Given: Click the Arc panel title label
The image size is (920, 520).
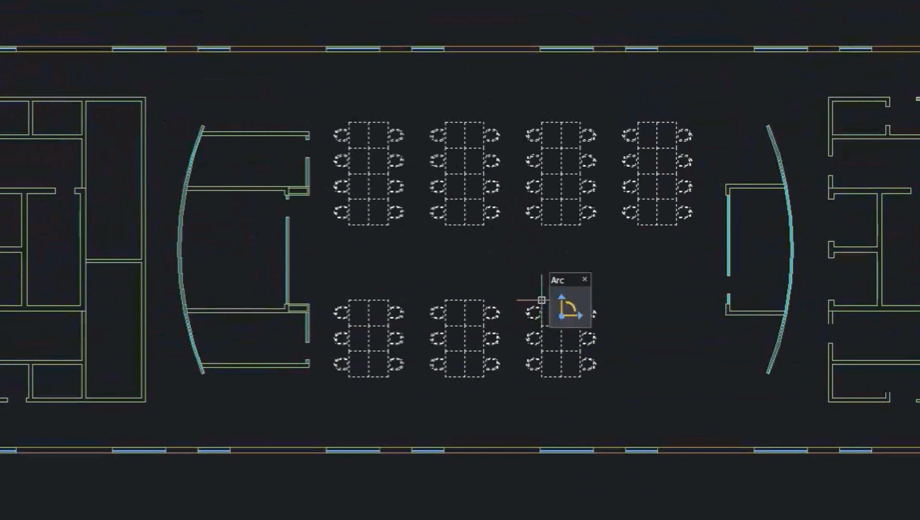Looking at the screenshot, I should (x=558, y=280).
